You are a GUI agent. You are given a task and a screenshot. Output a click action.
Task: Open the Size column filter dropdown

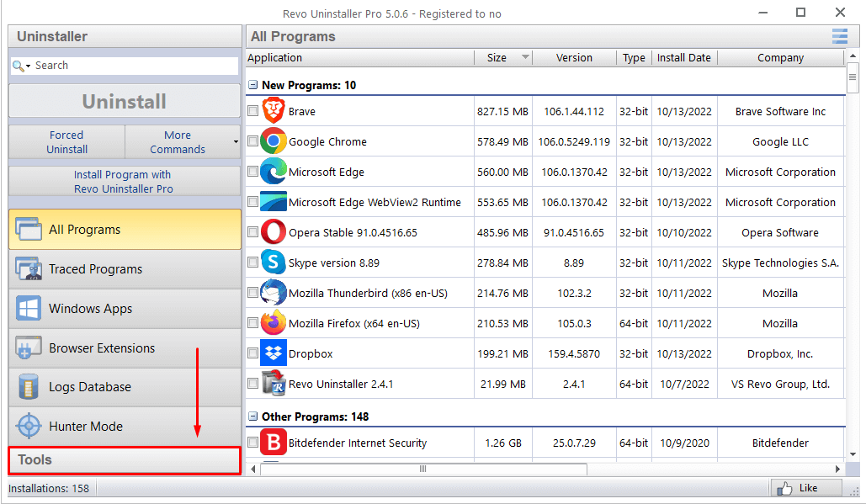click(526, 57)
